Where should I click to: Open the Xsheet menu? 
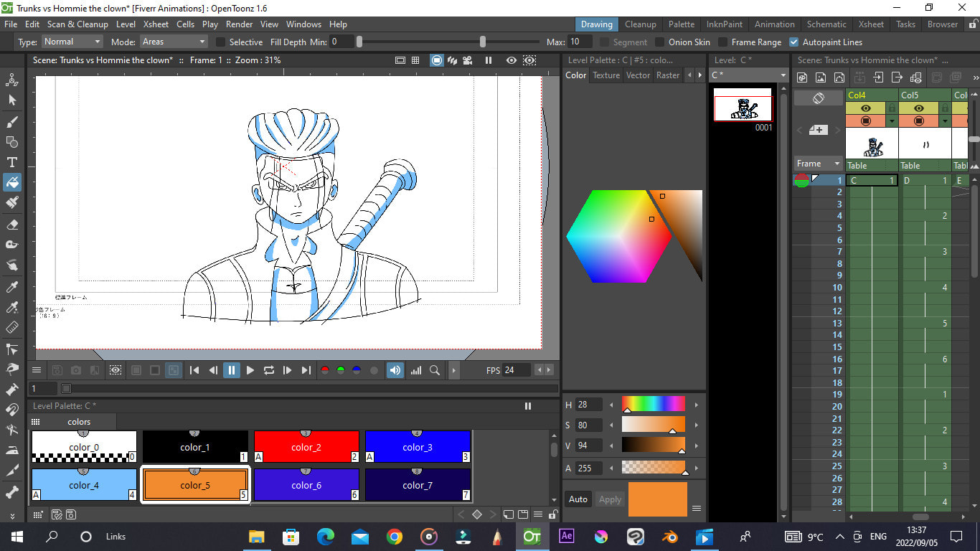click(156, 24)
